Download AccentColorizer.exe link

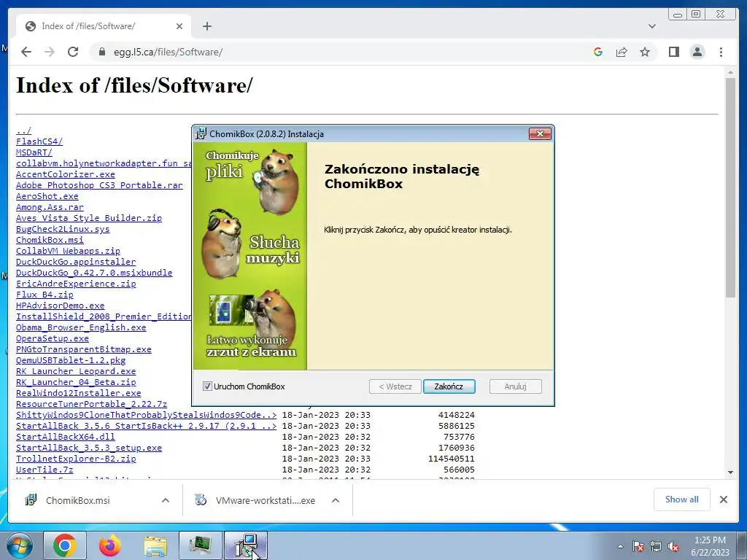click(65, 174)
